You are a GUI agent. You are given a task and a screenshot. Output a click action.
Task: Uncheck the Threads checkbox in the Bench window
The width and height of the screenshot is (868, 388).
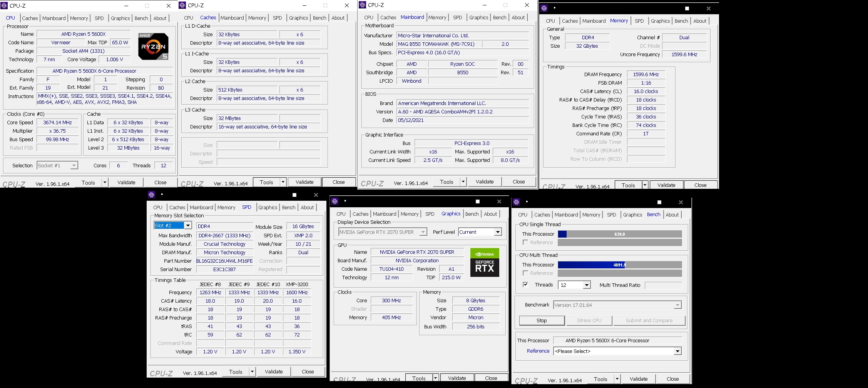pos(525,285)
